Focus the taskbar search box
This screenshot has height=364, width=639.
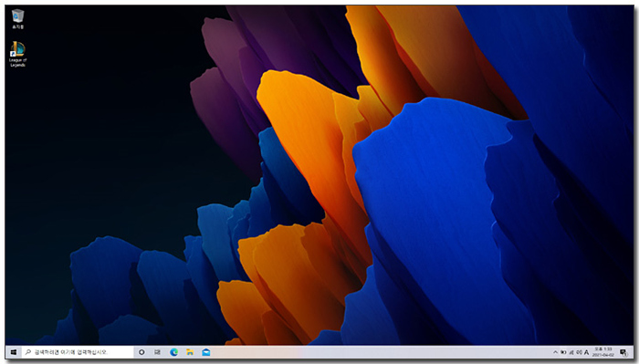78,352
